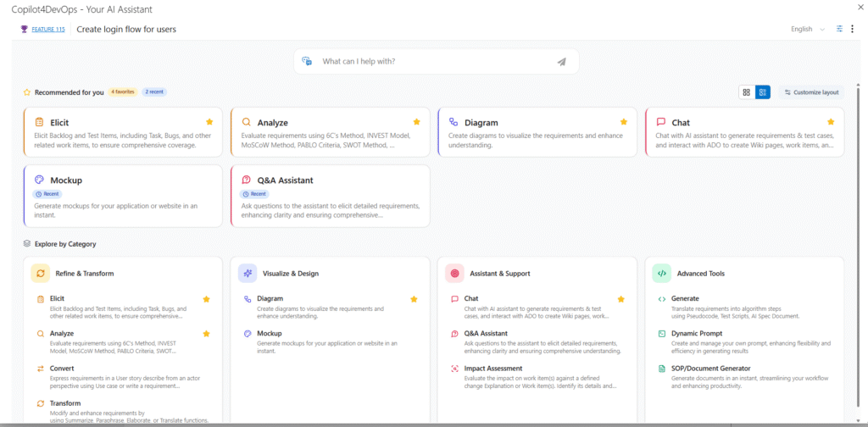This screenshot has height=427, width=868.
Task: Click the chat icon left of search field
Action: pyautogui.click(x=307, y=62)
